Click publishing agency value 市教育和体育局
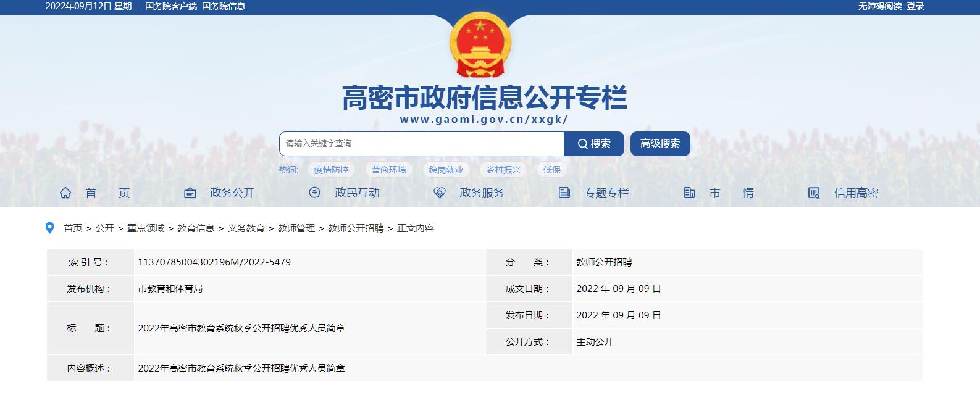This screenshot has height=395, width=980. (170, 289)
